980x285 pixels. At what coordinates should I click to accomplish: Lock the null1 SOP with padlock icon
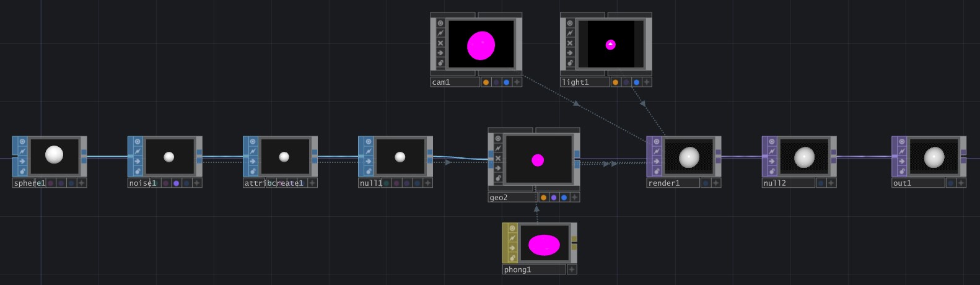coord(368,171)
